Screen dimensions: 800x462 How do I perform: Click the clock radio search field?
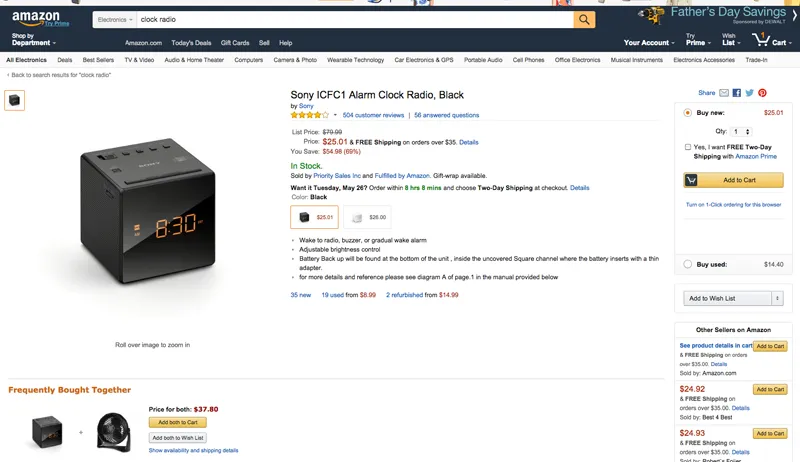pos(355,19)
